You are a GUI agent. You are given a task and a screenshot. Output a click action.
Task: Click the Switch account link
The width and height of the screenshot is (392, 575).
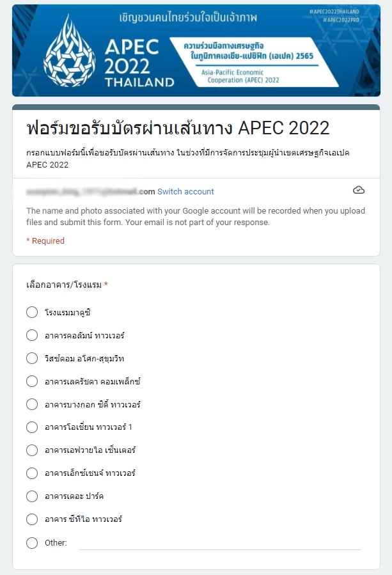click(186, 190)
